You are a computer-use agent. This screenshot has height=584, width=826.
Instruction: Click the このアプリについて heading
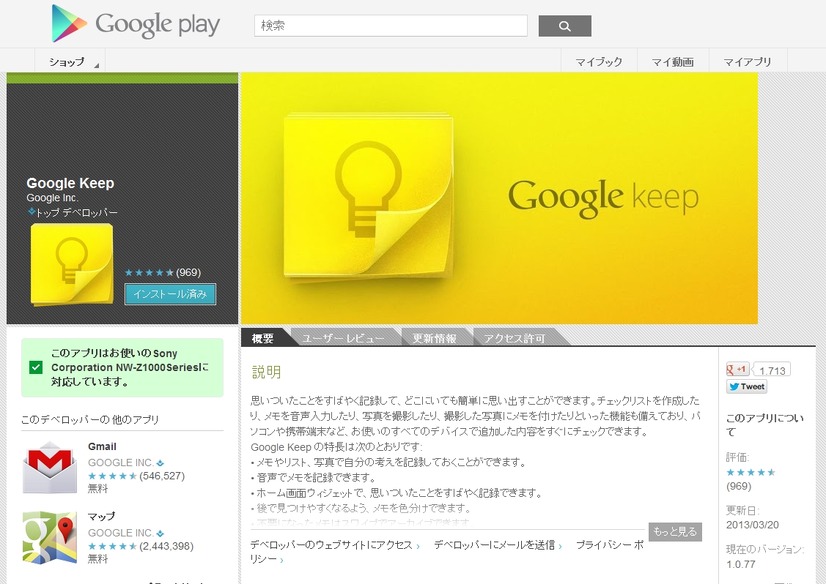tap(765, 425)
